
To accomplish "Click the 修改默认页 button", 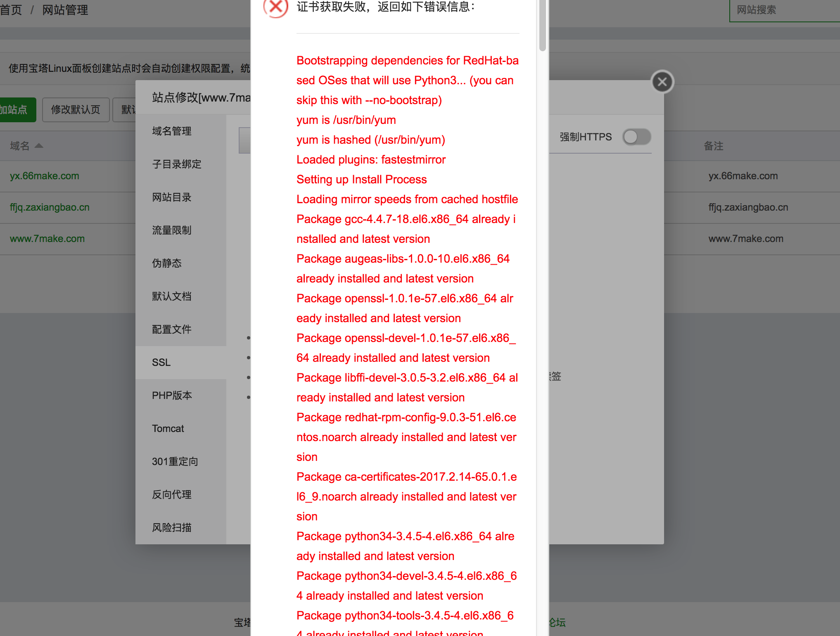I will pyautogui.click(x=76, y=109).
